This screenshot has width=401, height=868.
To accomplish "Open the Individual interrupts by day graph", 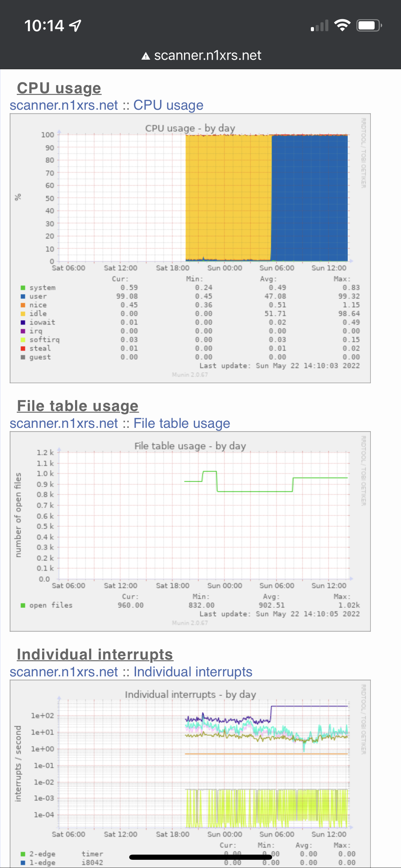I will (x=190, y=774).
